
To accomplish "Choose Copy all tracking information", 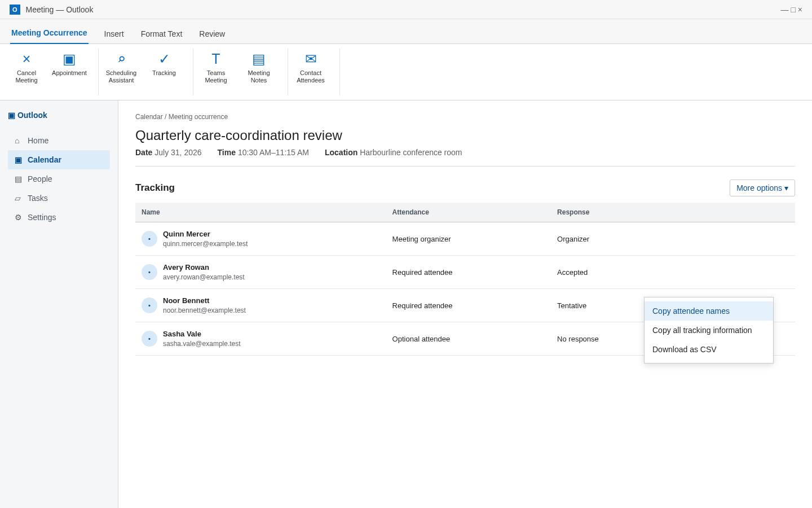I will point(709,330).
